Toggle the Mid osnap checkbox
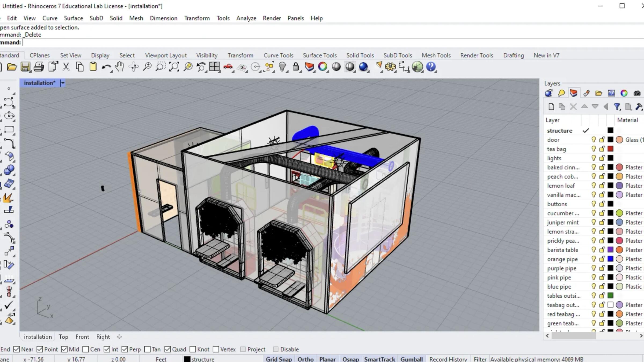The width and height of the screenshot is (644, 362). [x=64, y=349]
